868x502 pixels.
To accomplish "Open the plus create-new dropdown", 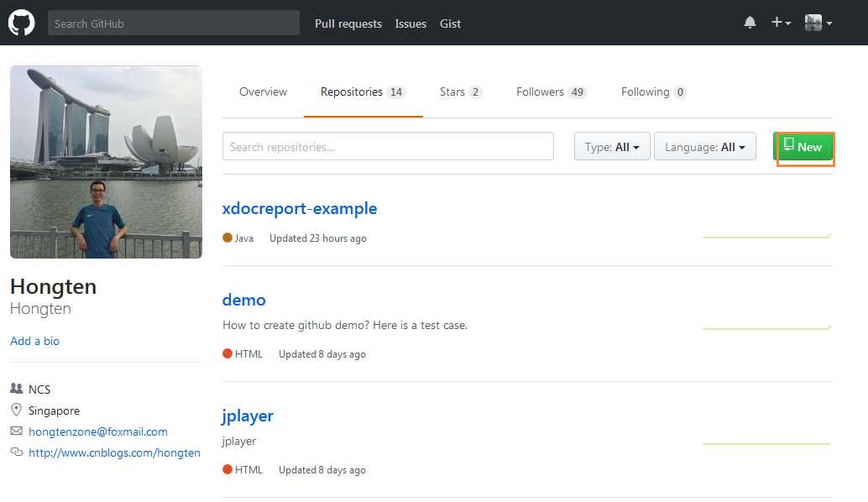I will point(781,23).
